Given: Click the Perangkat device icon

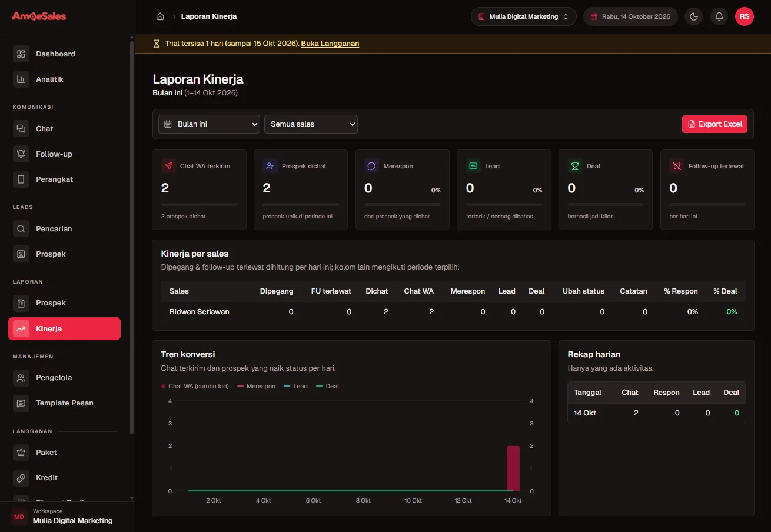Looking at the screenshot, I should coord(21,179).
